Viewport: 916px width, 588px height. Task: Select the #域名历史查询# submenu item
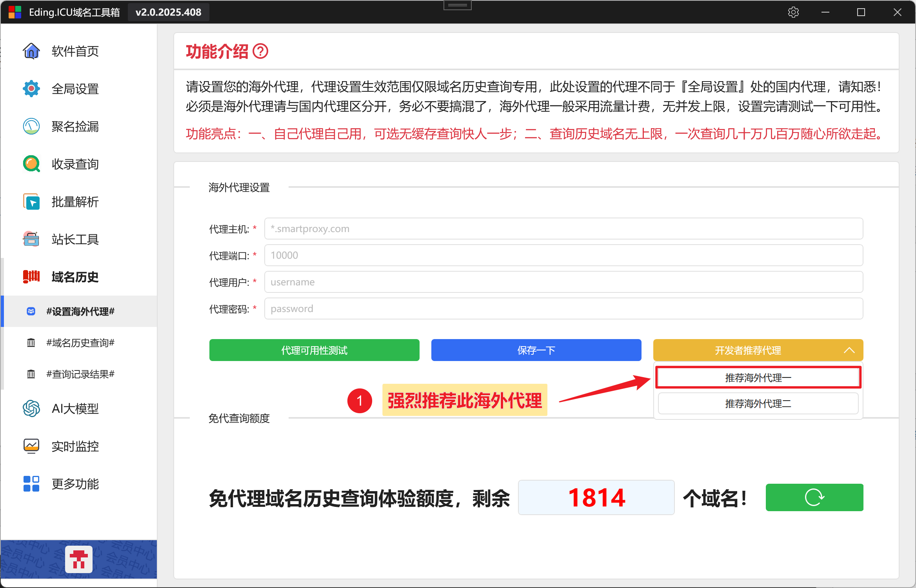[79, 343]
